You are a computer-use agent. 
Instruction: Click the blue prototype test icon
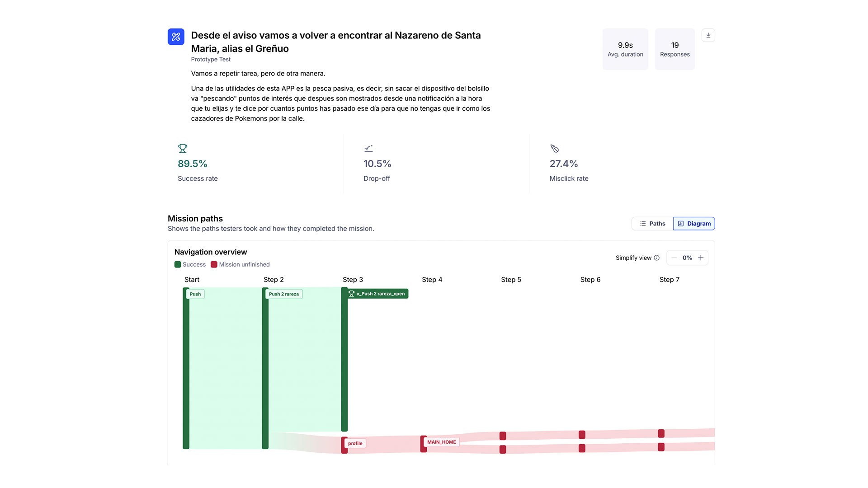pos(176,37)
